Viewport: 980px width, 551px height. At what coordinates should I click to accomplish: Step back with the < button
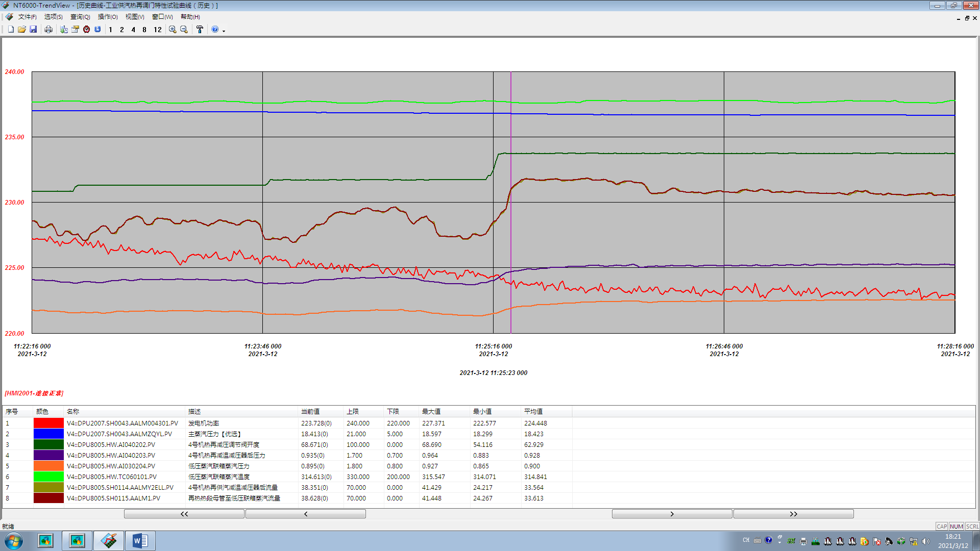tap(306, 514)
